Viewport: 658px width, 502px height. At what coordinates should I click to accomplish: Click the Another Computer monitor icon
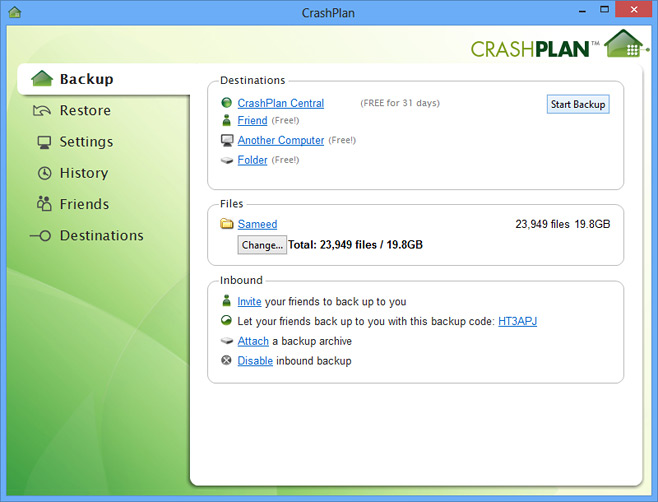click(227, 140)
